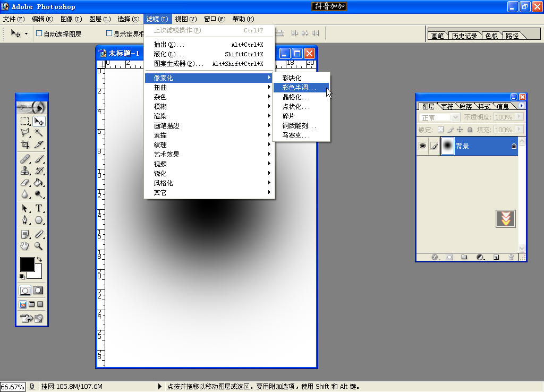Select the Blur tool

[25, 194]
